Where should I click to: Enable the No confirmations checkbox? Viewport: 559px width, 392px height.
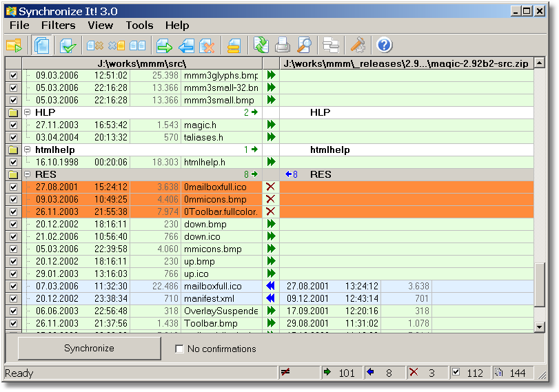(180, 349)
